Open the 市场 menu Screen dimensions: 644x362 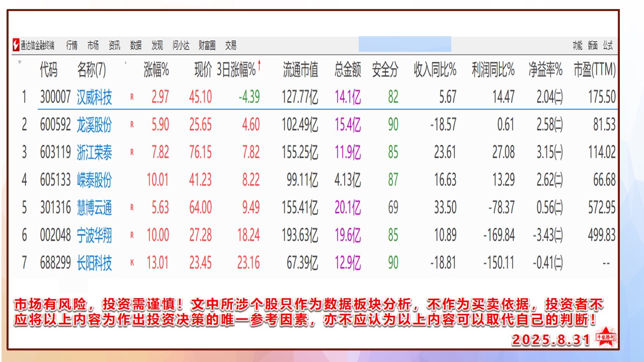[x=93, y=45]
